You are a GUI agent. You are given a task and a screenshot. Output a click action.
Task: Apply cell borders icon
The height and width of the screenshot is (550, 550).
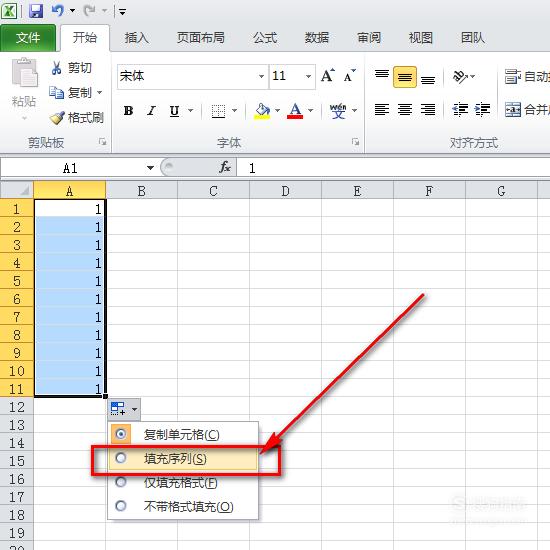click(218, 111)
